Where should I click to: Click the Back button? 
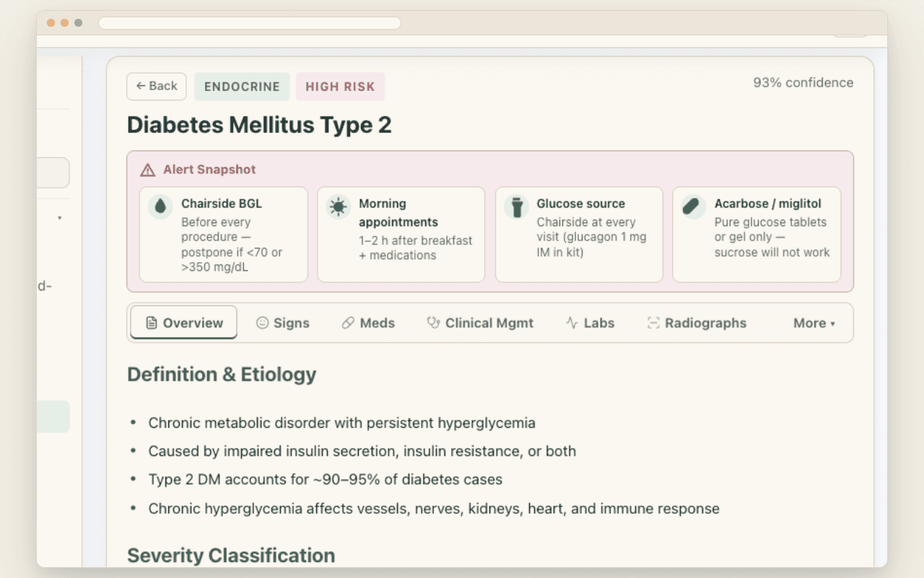tap(157, 86)
